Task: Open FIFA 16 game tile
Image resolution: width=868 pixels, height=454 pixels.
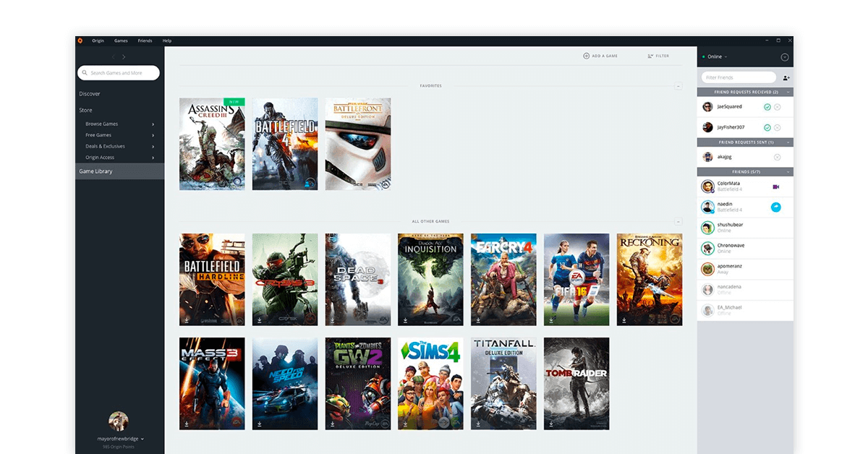Action: point(576,280)
